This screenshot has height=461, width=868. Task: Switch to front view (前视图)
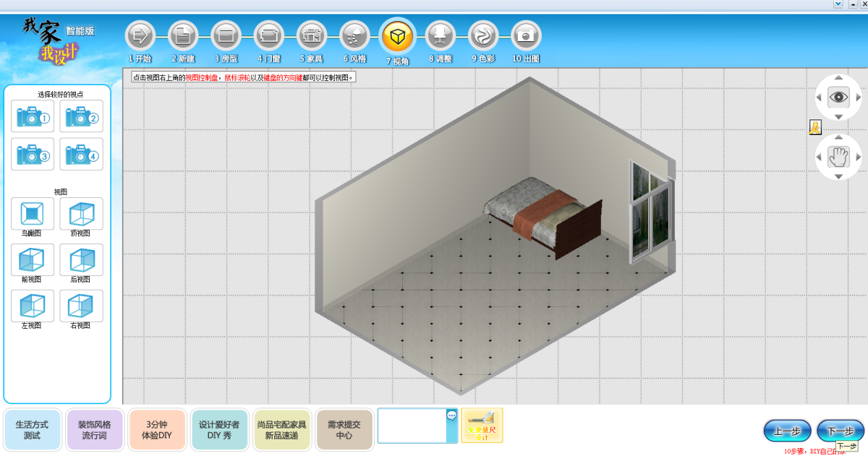tap(33, 259)
